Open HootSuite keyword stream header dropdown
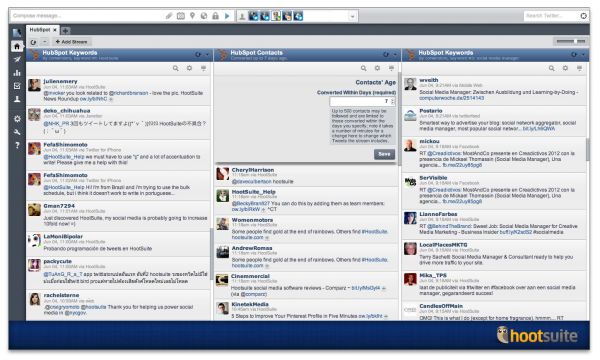Screen dimensions: 600x360 coord(207,55)
